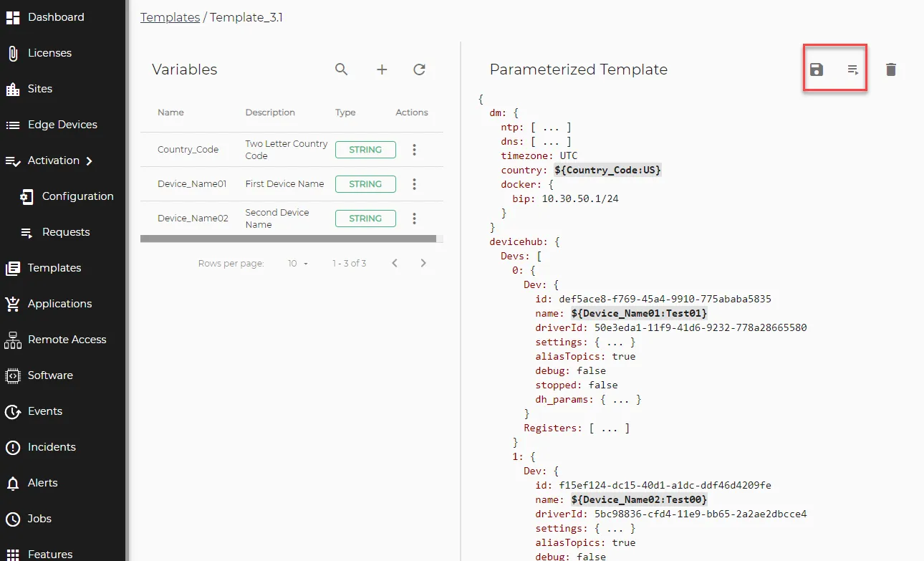Open actions menu for Country_Code row
The image size is (924, 561).
click(414, 150)
